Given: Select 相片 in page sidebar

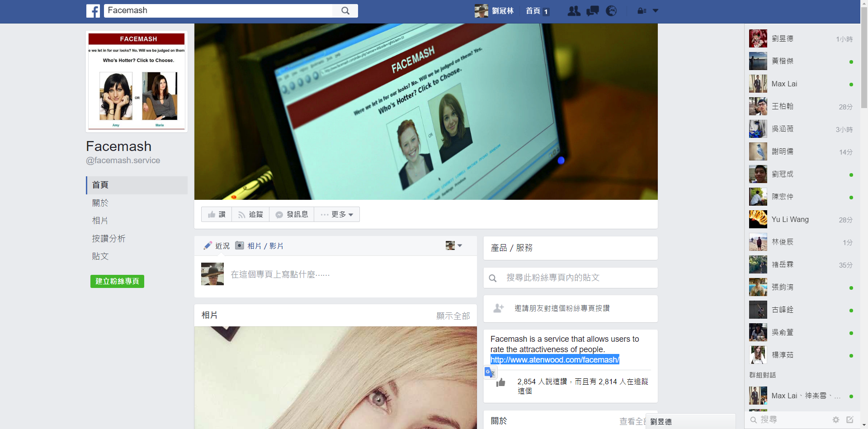Looking at the screenshot, I should (x=100, y=221).
